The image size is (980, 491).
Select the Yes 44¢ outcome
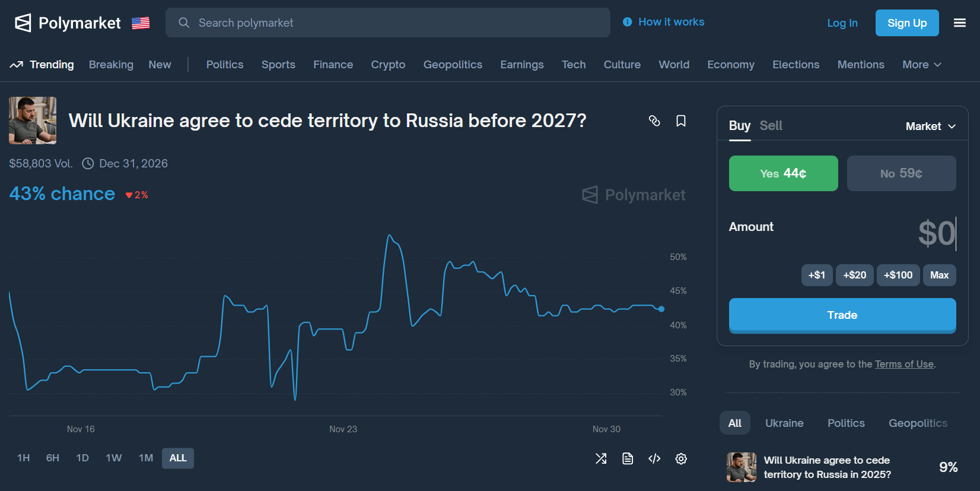(x=783, y=173)
